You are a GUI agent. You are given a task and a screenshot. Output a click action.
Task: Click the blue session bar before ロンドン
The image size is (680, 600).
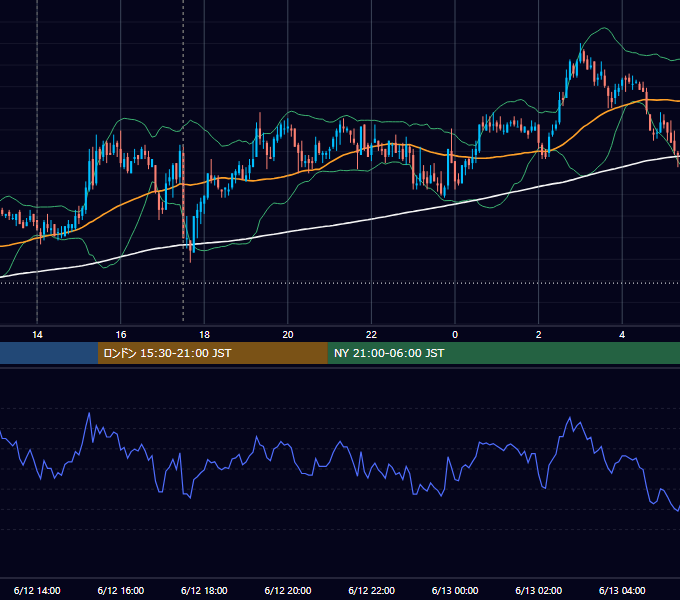tap(49, 353)
